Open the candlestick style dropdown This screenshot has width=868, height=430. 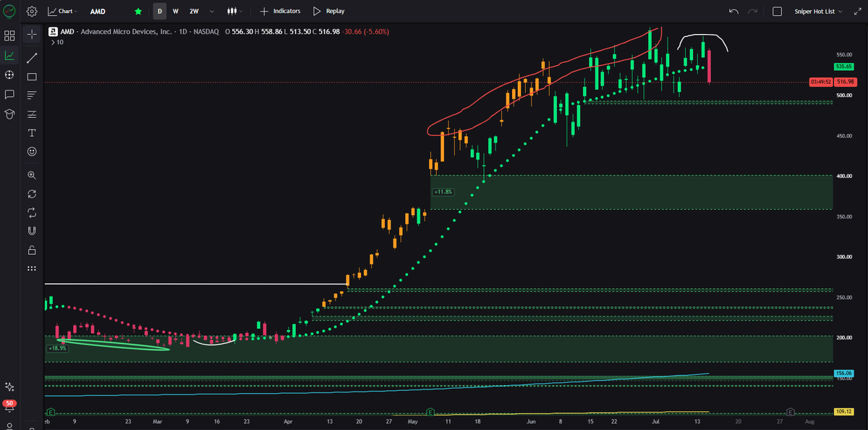pos(234,12)
